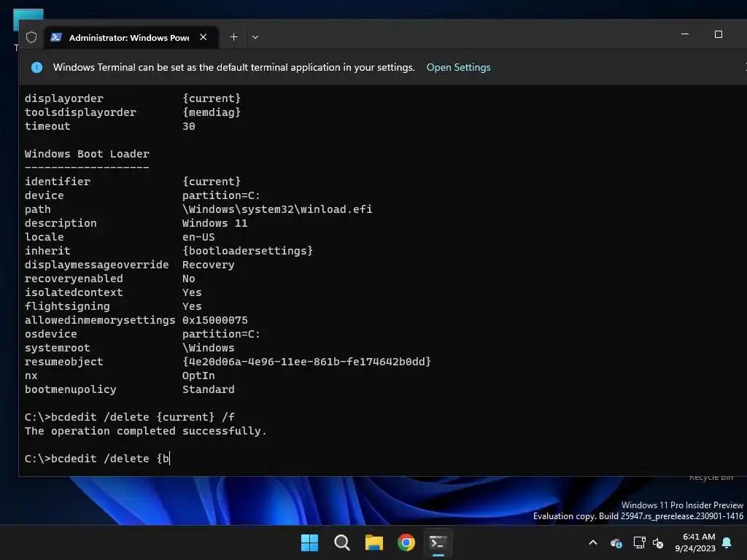The height and width of the screenshot is (560, 747).
Task: Click the resumeobject GUID value
Action: click(x=306, y=362)
